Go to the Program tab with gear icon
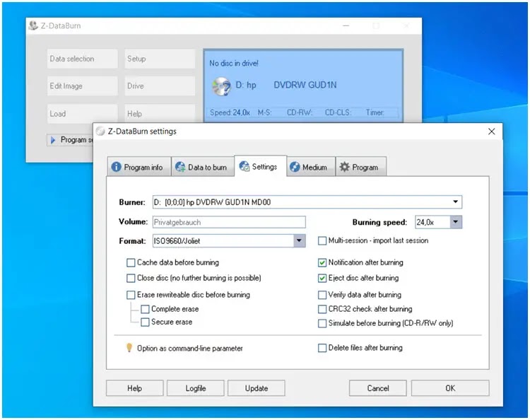 [x=360, y=167]
